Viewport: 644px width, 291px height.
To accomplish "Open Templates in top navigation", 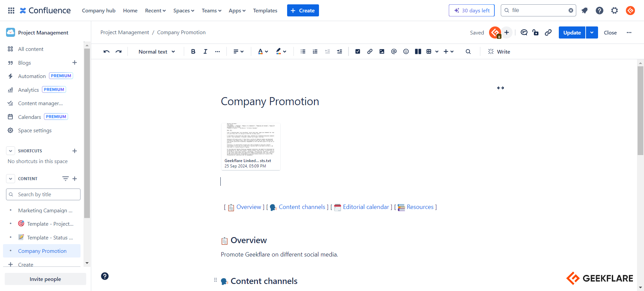I will click(265, 10).
